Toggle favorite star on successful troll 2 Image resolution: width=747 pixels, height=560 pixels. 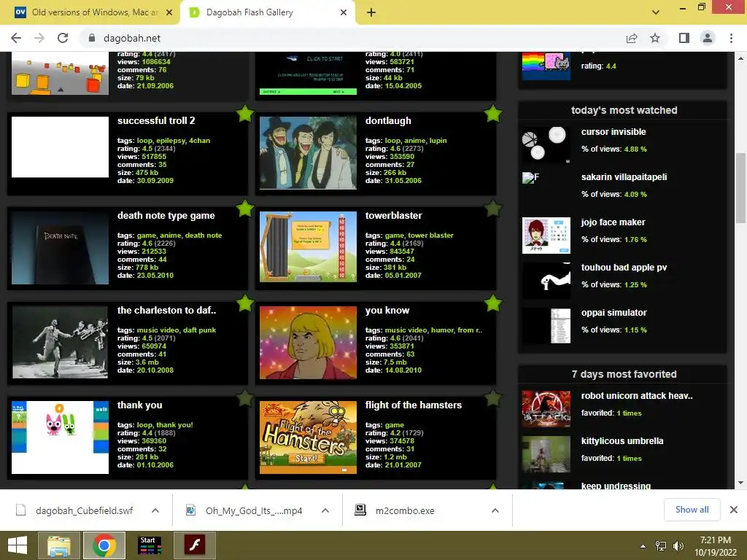point(245,114)
